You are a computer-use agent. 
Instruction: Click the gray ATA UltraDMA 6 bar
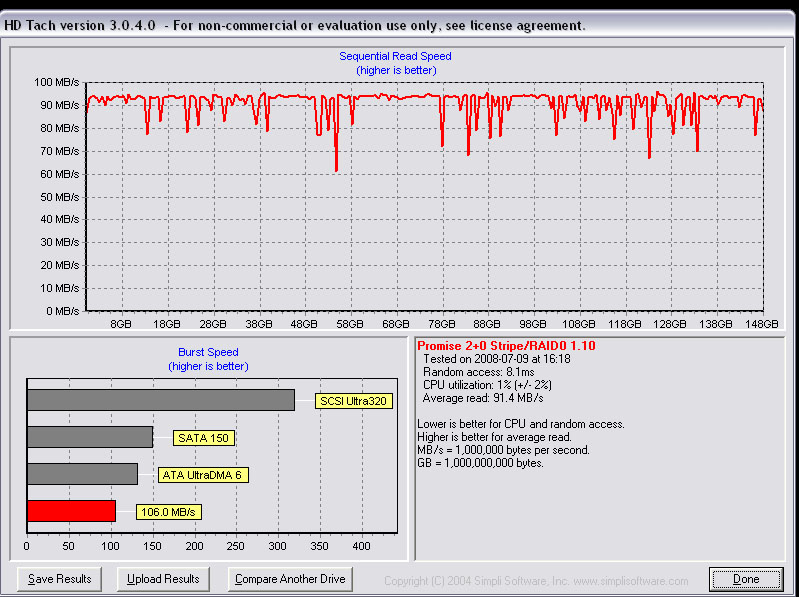tap(82, 474)
